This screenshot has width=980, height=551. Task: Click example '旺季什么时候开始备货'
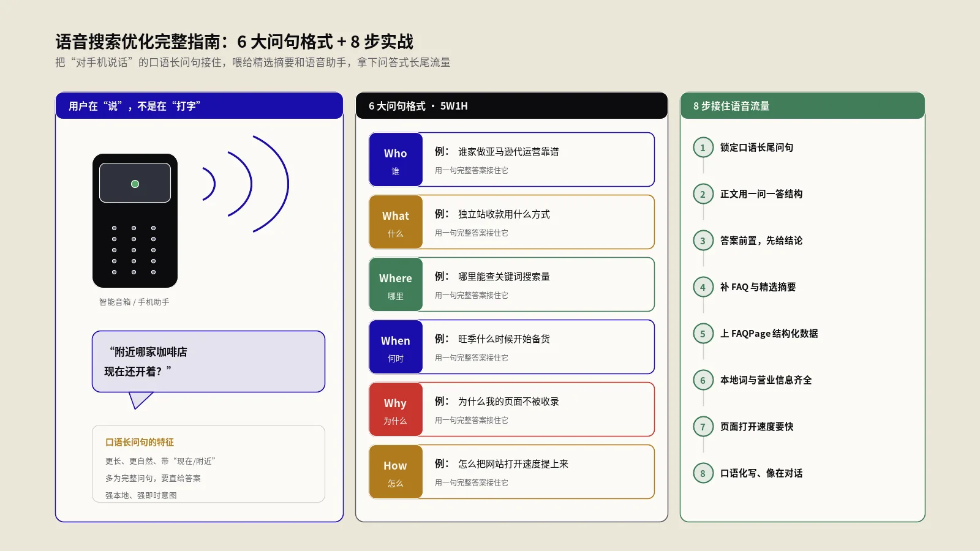pyautogui.click(x=504, y=339)
